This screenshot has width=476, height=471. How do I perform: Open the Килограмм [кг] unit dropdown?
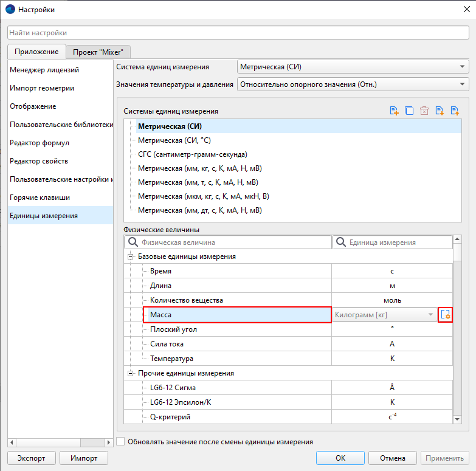(384, 315)
